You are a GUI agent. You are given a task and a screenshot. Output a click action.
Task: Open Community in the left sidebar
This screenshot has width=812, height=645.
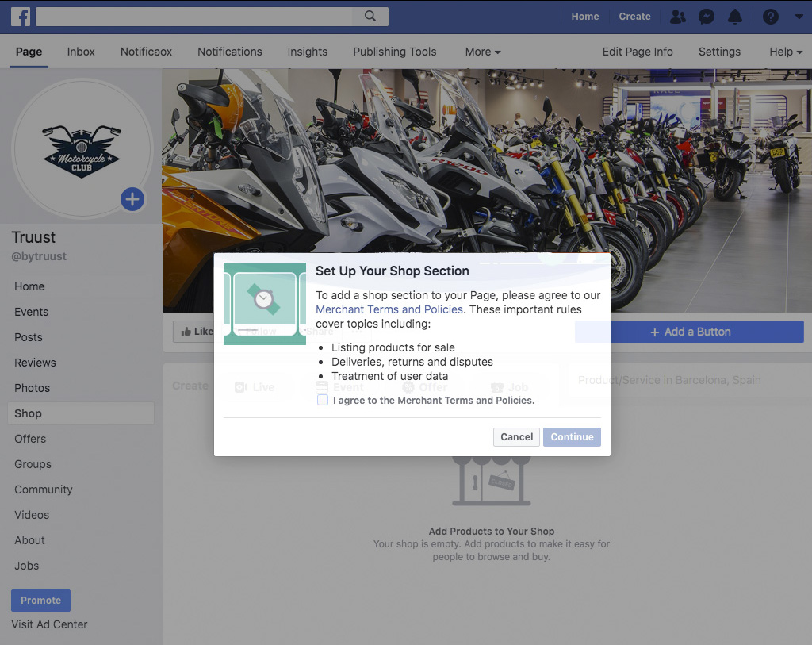44,490
